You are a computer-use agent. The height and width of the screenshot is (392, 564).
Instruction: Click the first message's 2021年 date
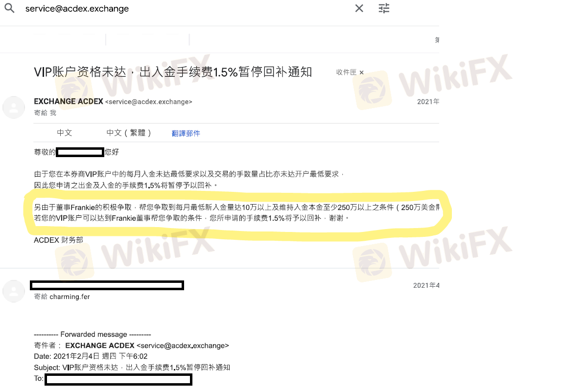(x=428, y=102)
